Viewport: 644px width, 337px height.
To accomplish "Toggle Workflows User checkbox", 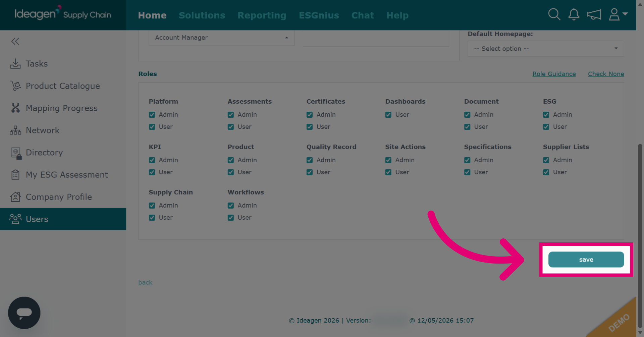I will (x=231, y=218).
